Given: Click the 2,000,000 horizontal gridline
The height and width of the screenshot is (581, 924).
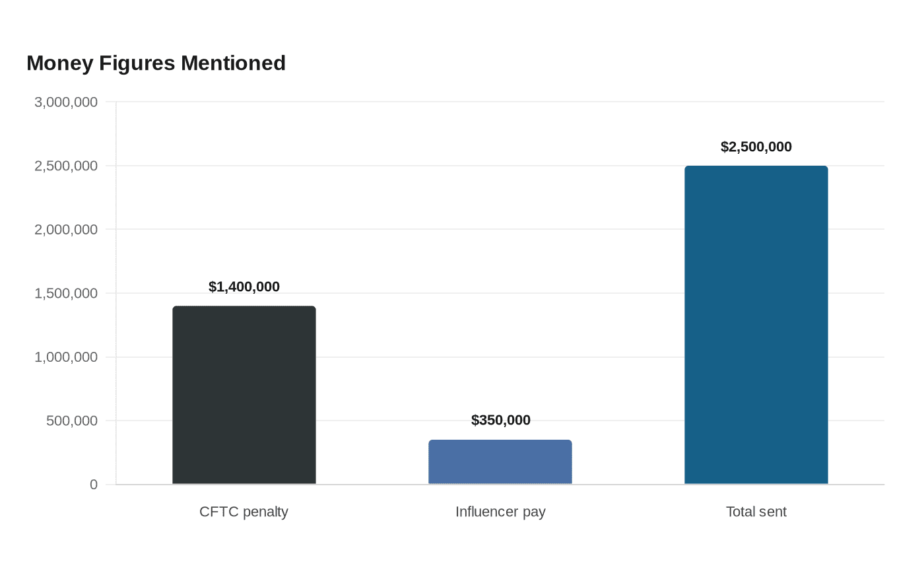Looking at the screenshot, I should (x=500, y=229).
